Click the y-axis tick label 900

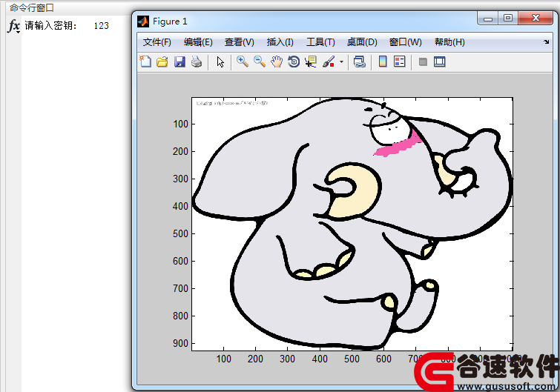pos(180,343)
